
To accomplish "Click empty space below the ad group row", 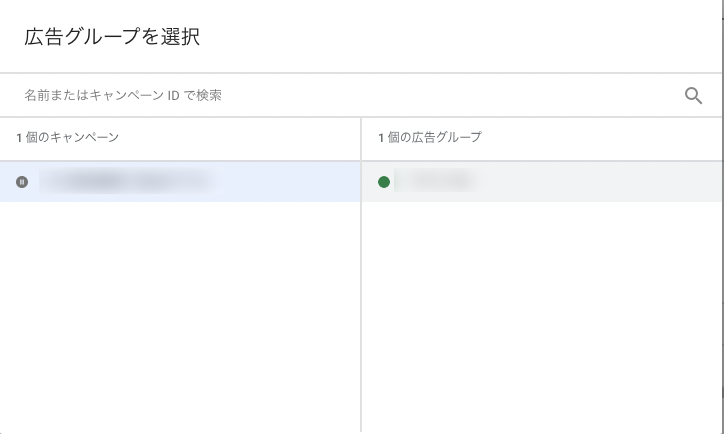I will (x=540, y=300).
